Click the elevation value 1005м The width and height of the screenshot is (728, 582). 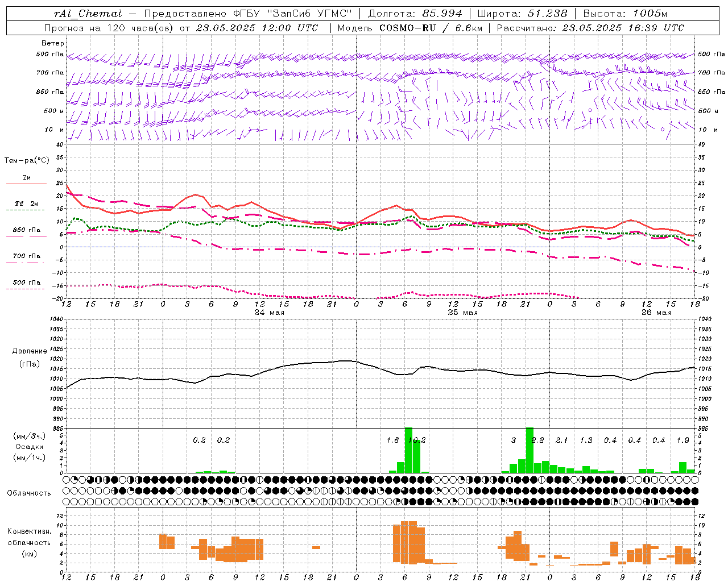click(649, 14)
